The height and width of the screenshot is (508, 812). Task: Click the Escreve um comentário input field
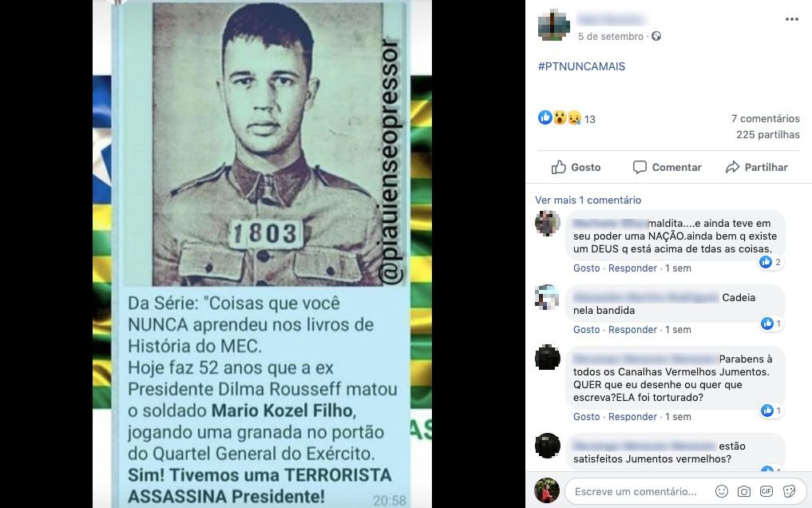click(636, 491)
